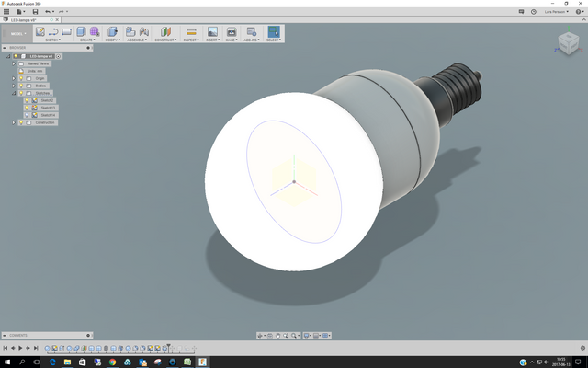Click the timeline marker handle
588x368 pixels.
168,347
